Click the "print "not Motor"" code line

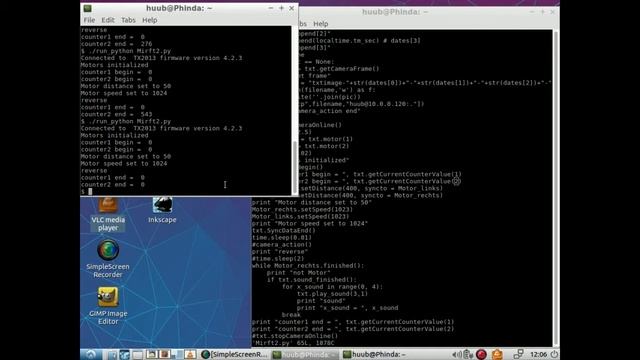point(298,273)
